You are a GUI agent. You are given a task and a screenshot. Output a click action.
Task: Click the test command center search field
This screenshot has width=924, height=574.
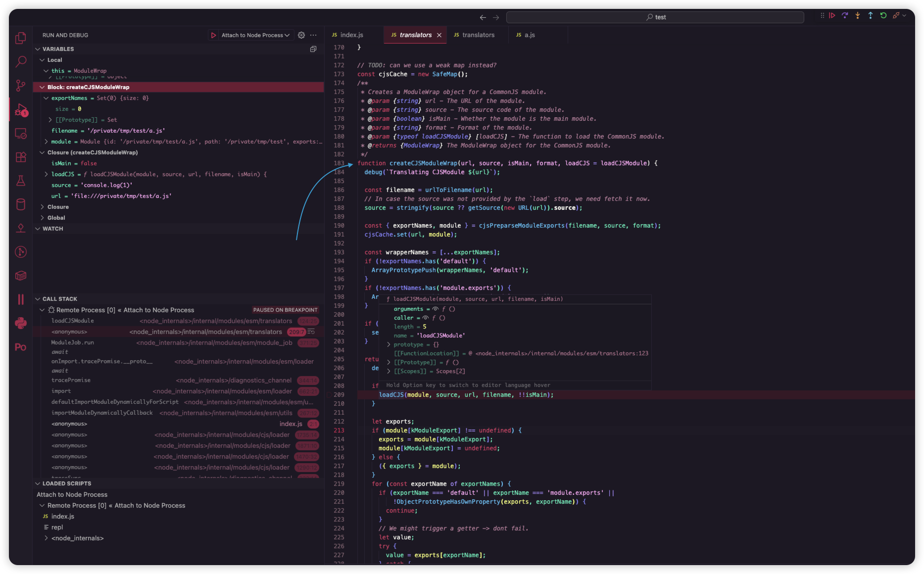click(x=655, y=17)
